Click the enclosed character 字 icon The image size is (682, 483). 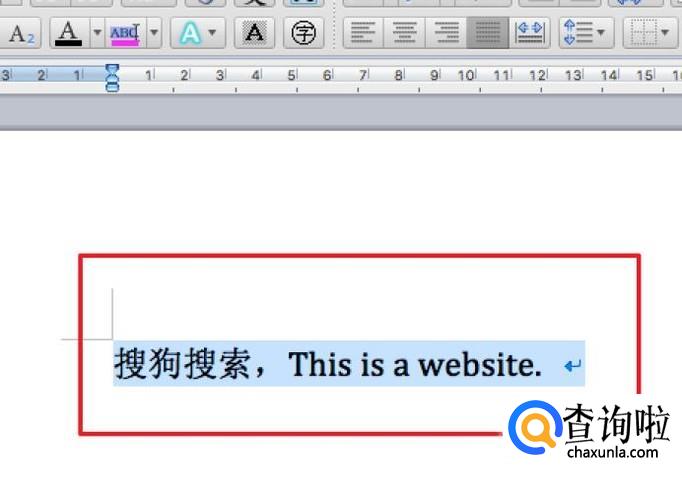(x=304, y=34)
